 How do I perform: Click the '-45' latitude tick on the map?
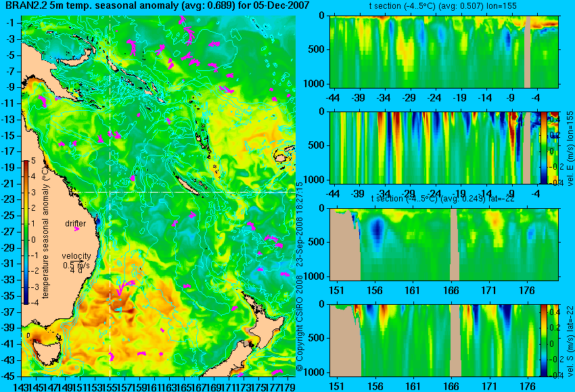[9, 376]
